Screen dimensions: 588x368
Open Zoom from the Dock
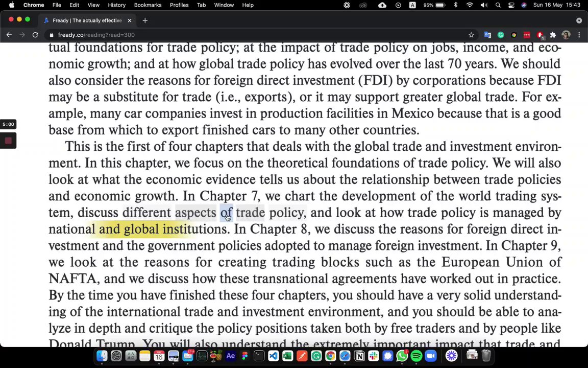[431, 356]
